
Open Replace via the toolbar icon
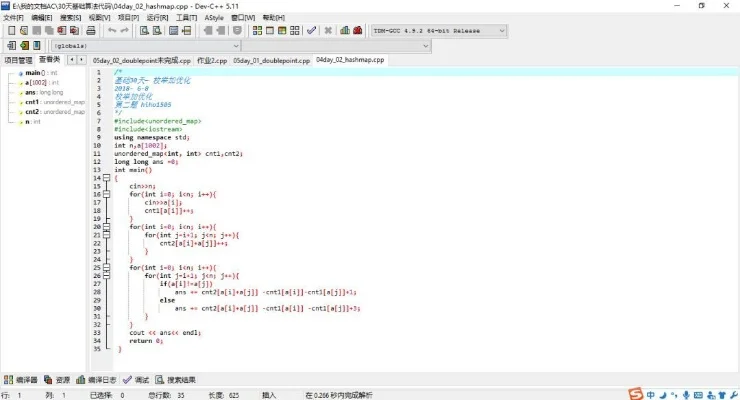click(x=157, y=31)
